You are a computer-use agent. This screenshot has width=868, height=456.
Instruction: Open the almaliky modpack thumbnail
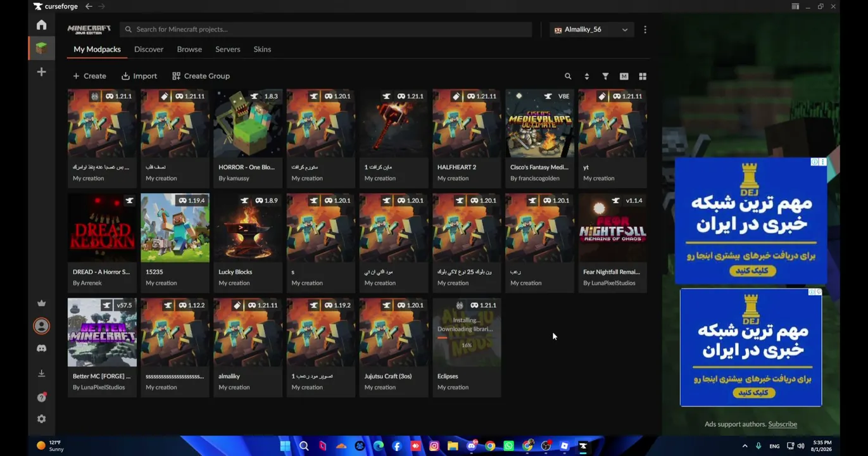(x=248, y=332)
